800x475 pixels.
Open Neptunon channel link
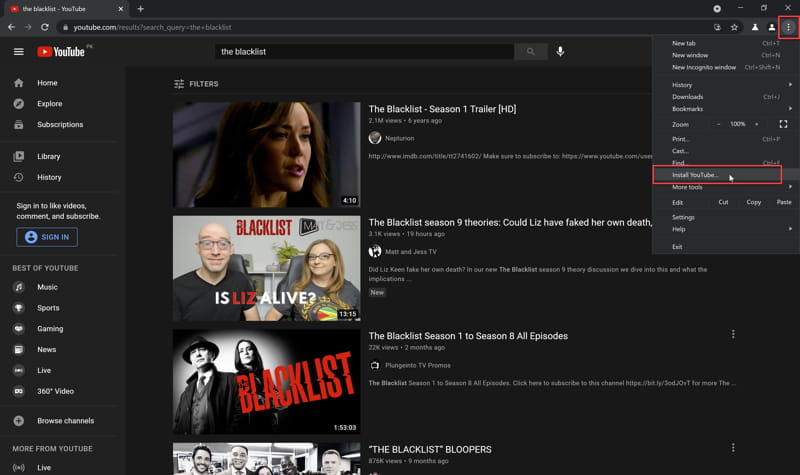pos(399,138)
